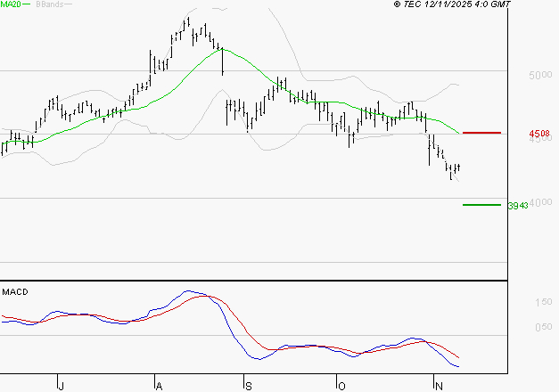Screen dimensions: 559x392
Task: Click the red 4508 resistance label
Action: point(539,134)
